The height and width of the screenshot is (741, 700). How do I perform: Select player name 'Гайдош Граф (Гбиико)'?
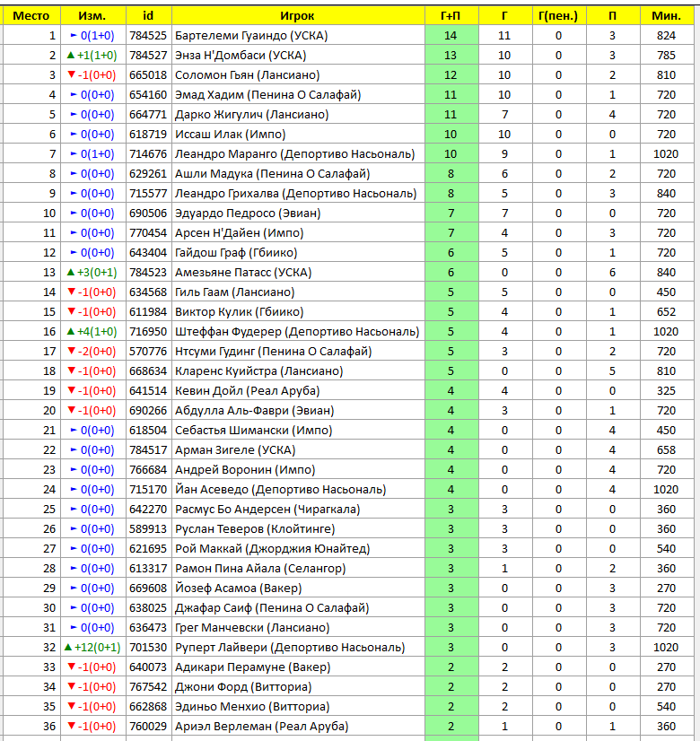(236, 253)
